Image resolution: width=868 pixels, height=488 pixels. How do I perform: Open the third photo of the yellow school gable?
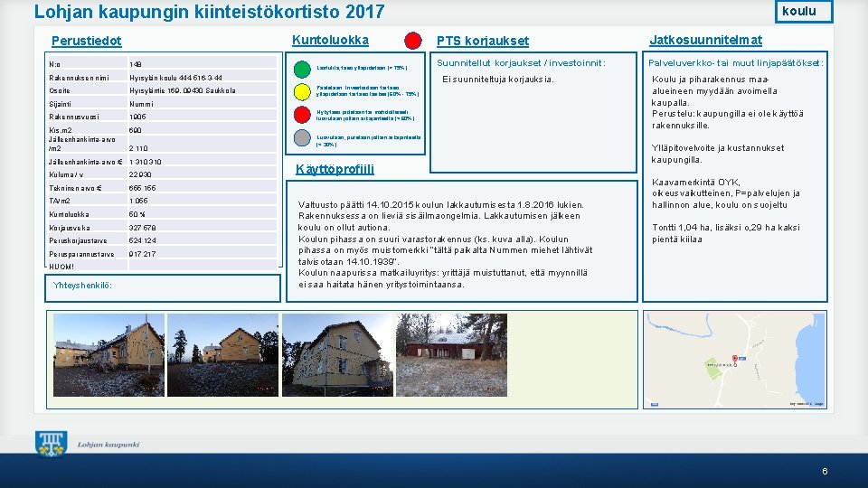[x=337, y=355]
